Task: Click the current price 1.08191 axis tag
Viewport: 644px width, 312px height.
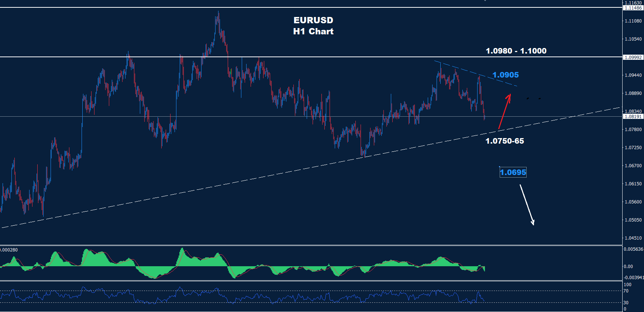Action: (633, 117)
